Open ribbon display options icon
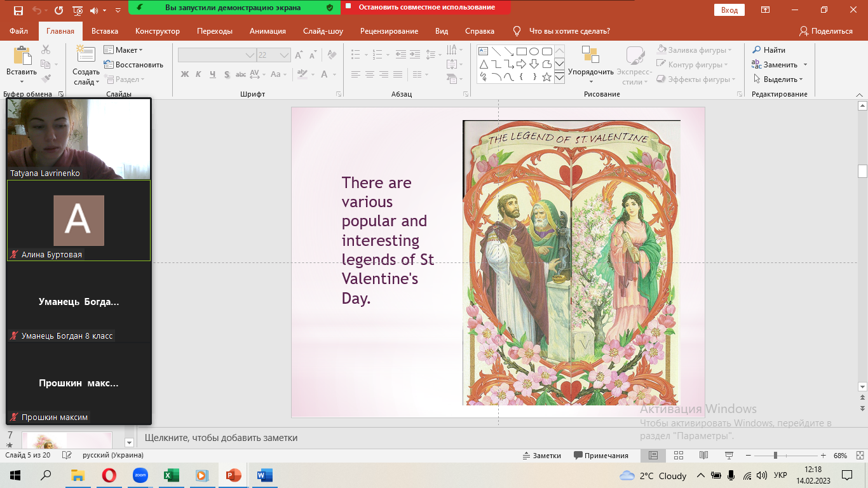 [x=765, y=10]
